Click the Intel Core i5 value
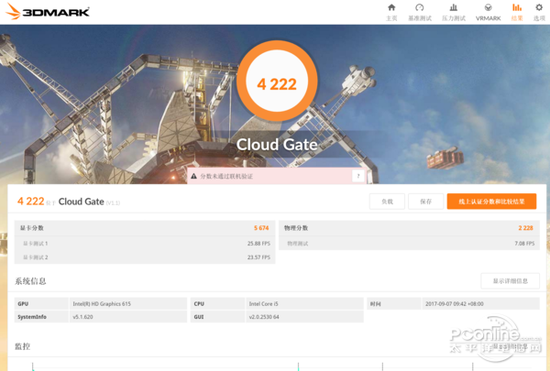This screenshot has height=371, width=550. (x=263, y=304)
